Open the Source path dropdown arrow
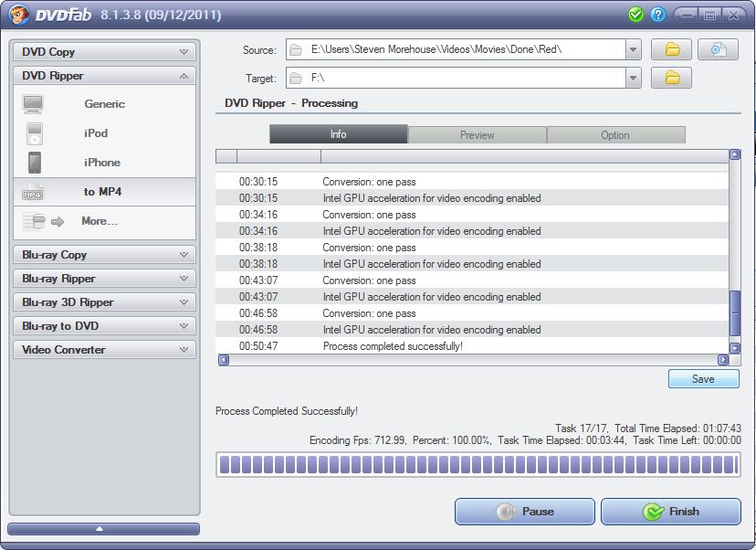Image resolution: width=756 pixels, height=550 pixels. click(x=633, y=49)
